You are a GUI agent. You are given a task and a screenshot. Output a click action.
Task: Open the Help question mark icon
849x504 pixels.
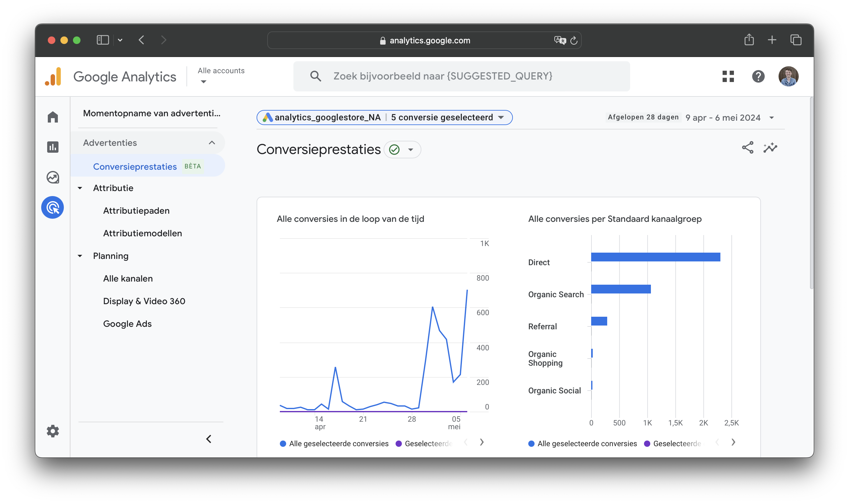pyautogui.click(x=758, y=76)
